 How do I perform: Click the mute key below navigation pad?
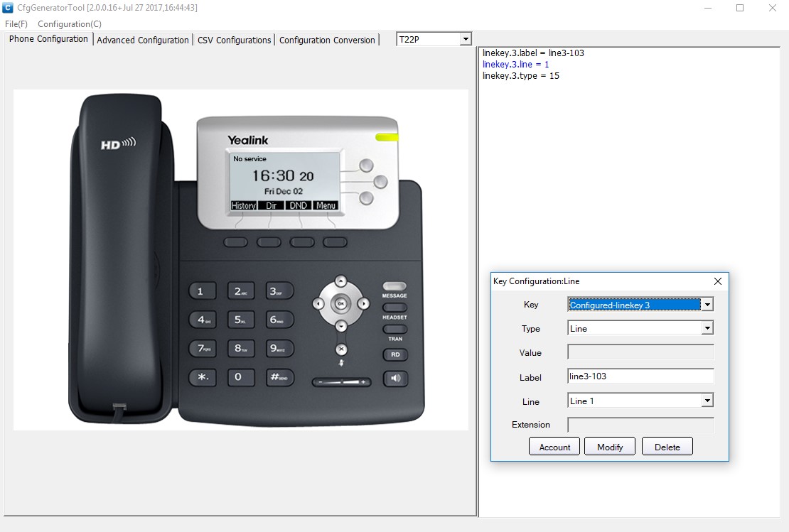(x=341, y=362)
